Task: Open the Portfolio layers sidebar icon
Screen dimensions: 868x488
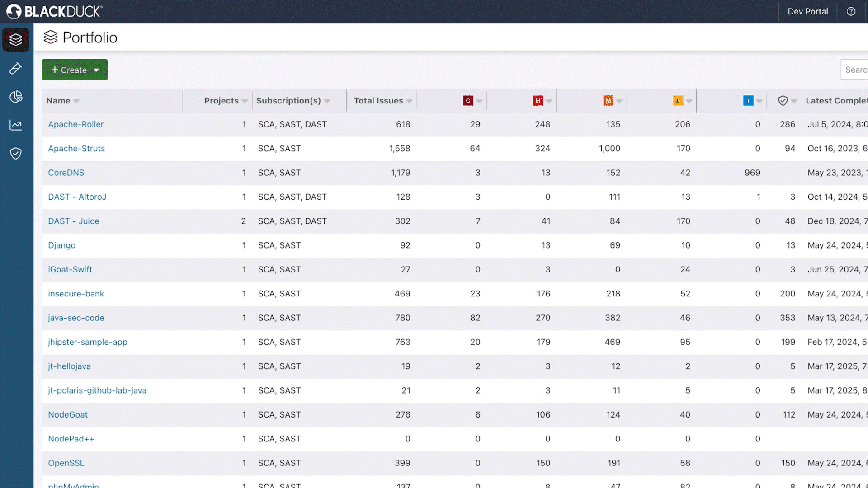Action: pyautogui.click(x=16, y=40)
